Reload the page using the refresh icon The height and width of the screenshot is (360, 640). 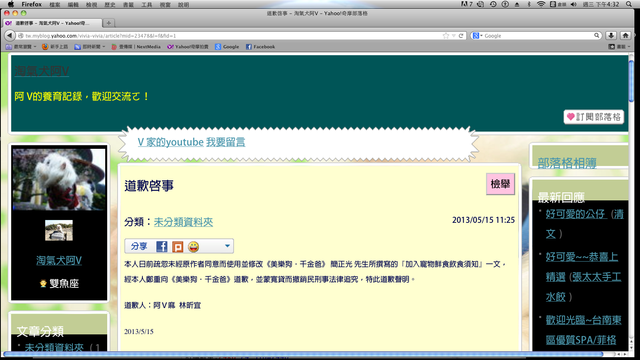pyautogui.click(x=461, y=36)
